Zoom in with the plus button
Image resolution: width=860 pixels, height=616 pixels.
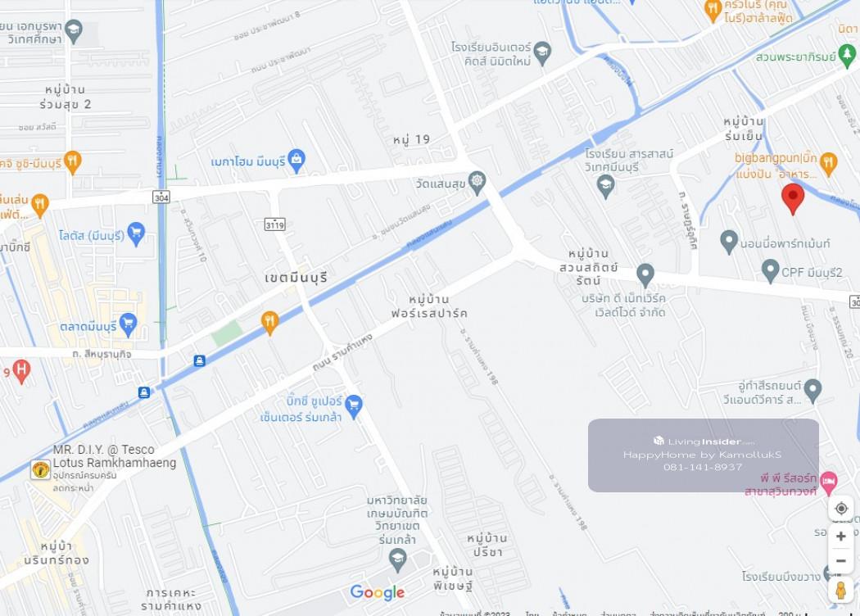pyautogui.click(x=840, y=537)
